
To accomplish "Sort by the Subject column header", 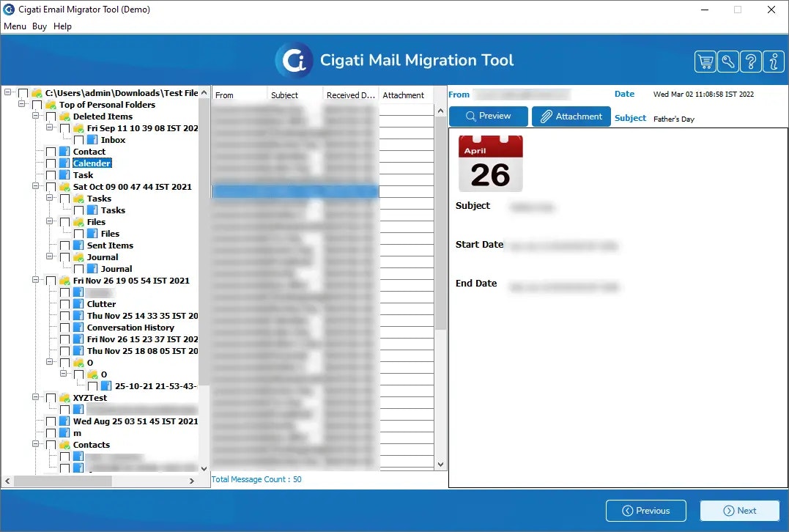I will tap(295, 95).
